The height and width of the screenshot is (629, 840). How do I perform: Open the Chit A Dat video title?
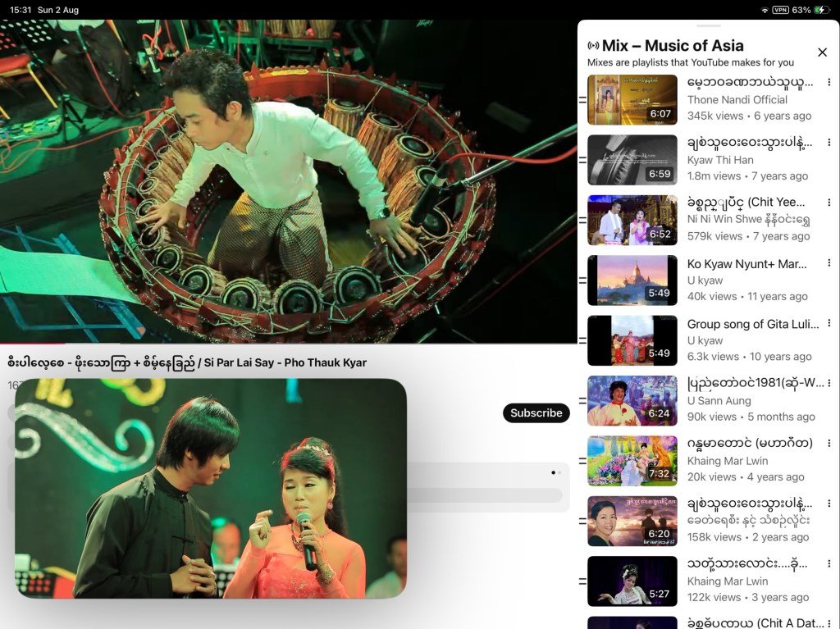[756, 622]
